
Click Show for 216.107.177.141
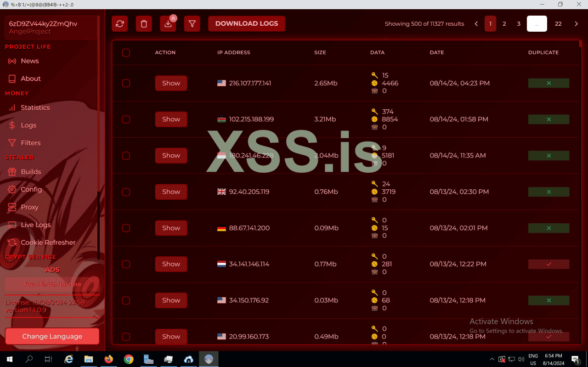pos(171,83)
